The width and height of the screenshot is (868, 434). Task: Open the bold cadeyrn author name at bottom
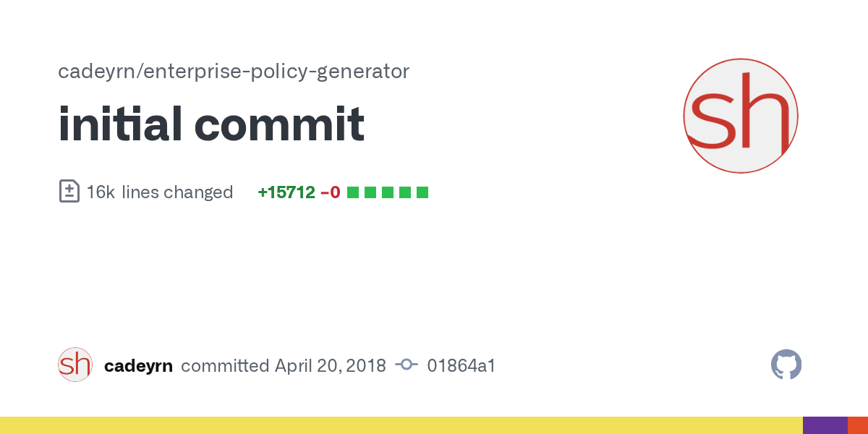138,366
